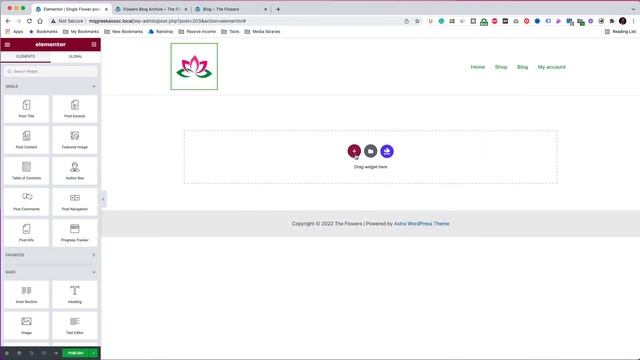Open the Reading List
This screenshot has width=640, height=360.
point(620,31)
